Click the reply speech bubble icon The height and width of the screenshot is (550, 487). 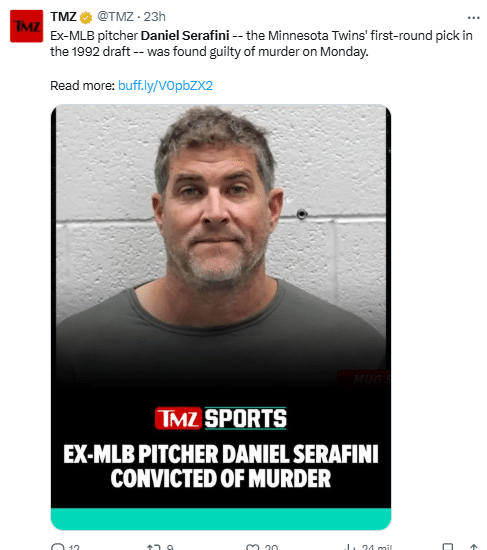tap(58, 547)
